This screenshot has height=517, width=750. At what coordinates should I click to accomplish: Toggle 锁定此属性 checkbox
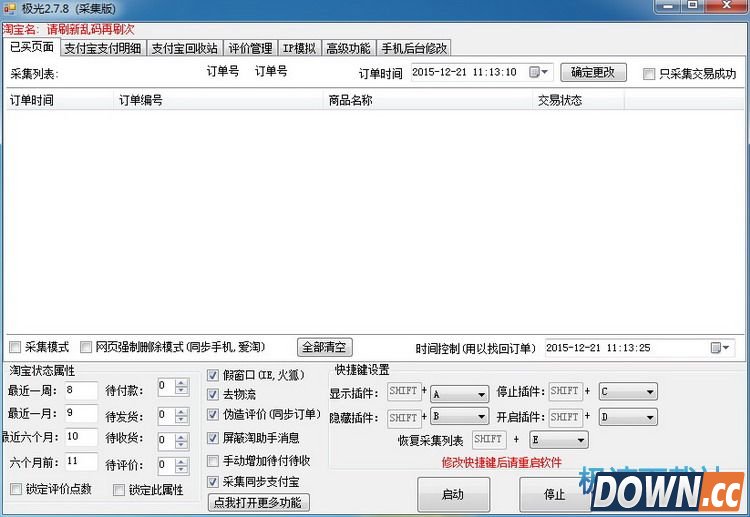(x=119, y=490)
